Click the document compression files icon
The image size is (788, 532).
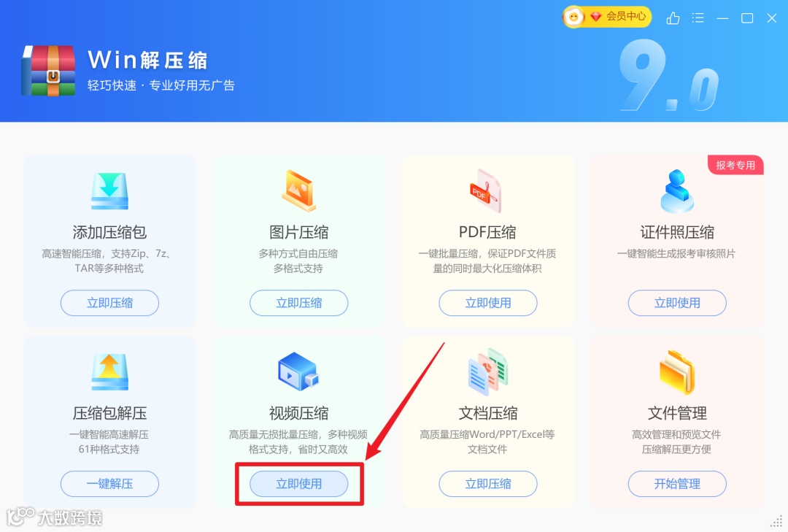point(488,371)
